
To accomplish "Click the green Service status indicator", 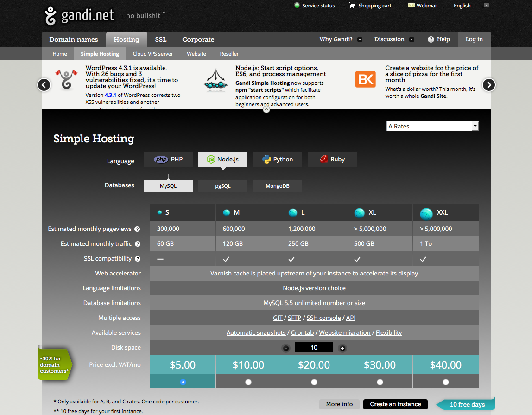I will (297, 6).
